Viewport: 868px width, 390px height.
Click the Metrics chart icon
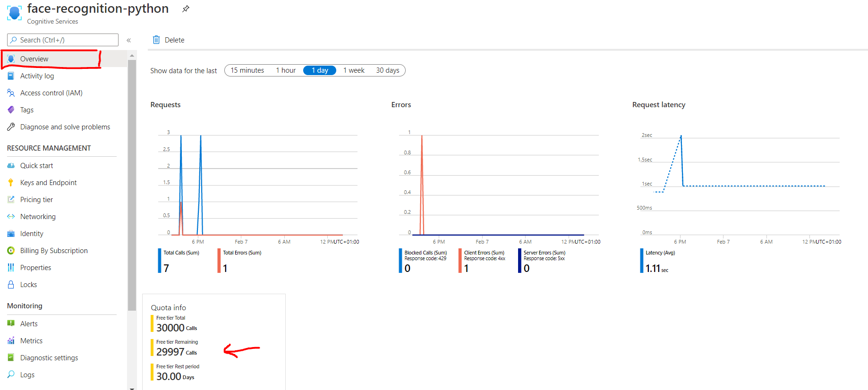[x=11, y=341]
